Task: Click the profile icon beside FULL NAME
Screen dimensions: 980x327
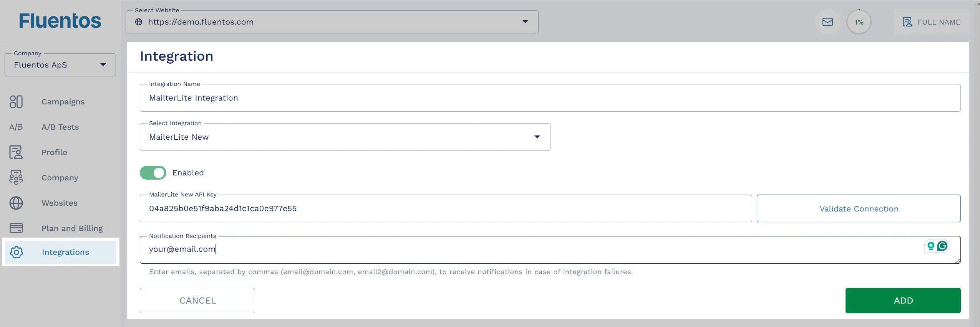Action: tap(907, 22)
